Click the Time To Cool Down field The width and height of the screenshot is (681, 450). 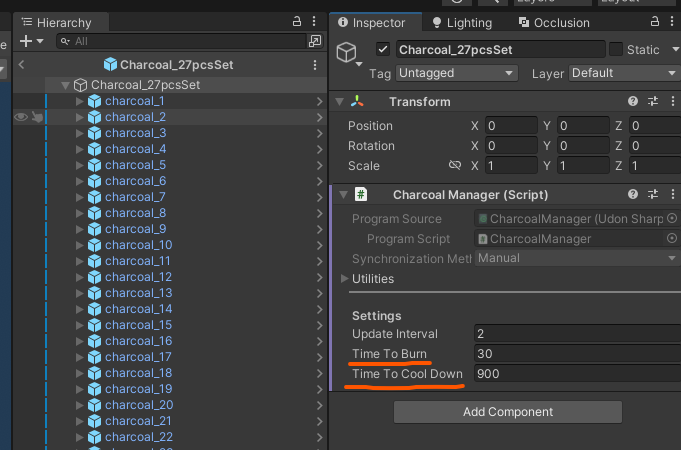[577, 374]
